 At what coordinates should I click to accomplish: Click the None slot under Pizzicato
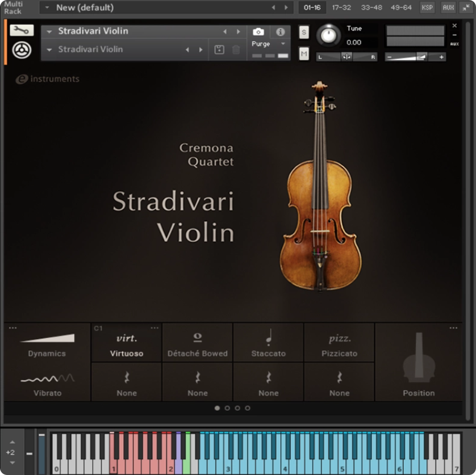[340, 382]
